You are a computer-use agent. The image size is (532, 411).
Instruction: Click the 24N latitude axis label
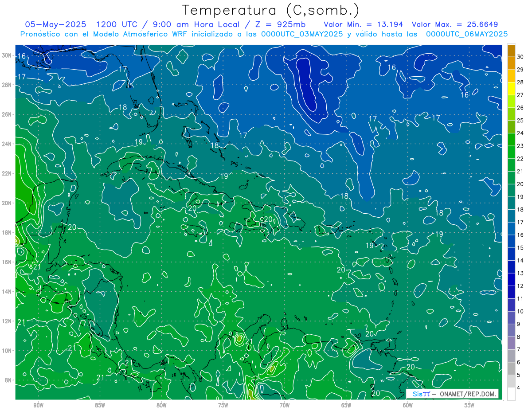(x=7, y=144)
